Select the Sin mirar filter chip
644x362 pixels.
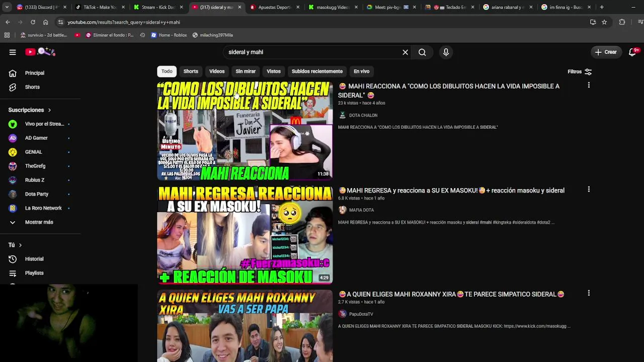(246, 71)
